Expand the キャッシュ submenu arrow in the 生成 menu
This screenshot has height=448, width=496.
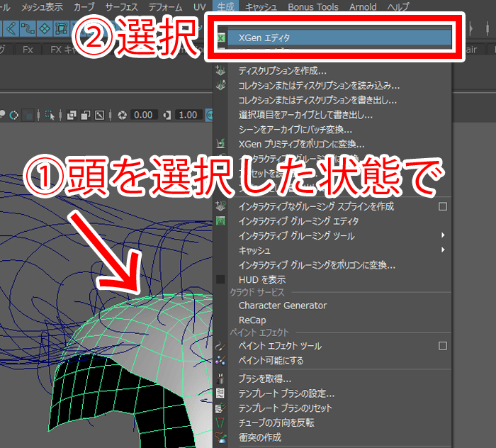[443, 250]
